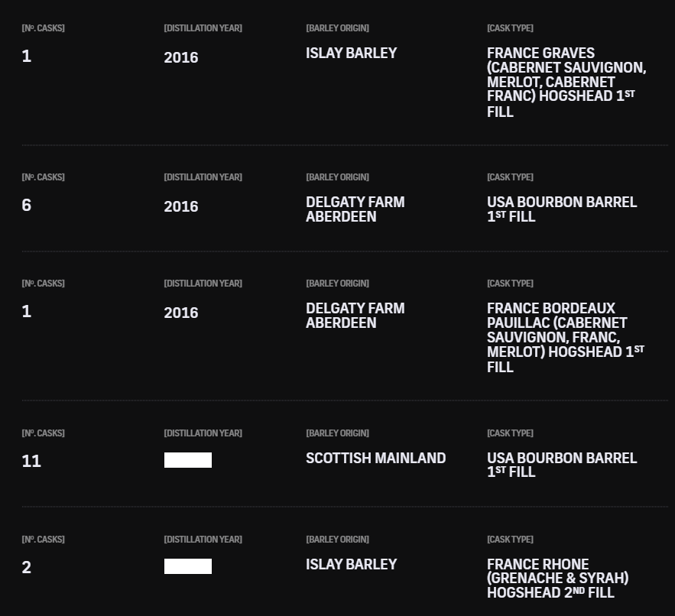Click white redacted year box in Scottish Mainland row
The image size is (675, 616).
(x=188, y=460)
